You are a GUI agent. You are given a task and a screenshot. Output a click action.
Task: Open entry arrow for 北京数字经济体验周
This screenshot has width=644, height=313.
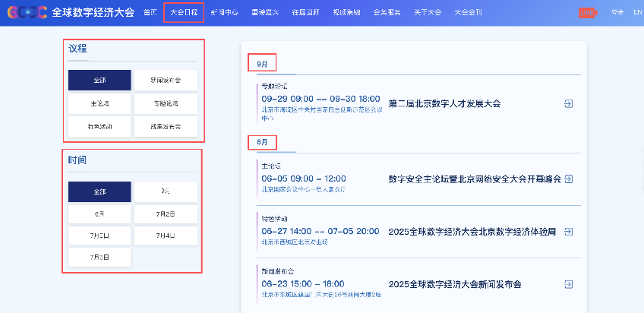coord(569,232)
